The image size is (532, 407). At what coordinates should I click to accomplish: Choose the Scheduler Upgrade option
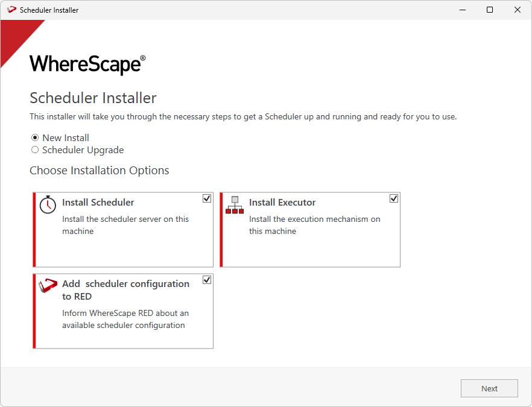pyautogui.click(x=35, y=150)
